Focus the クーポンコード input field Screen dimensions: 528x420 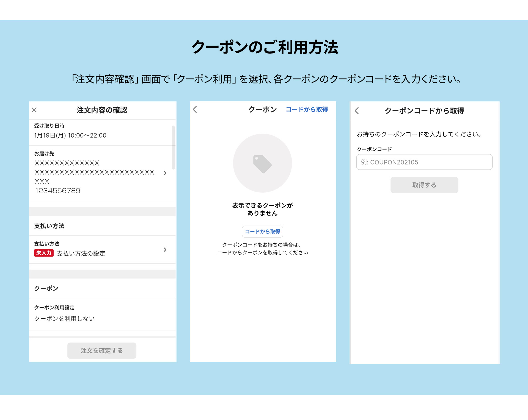coord(424,162)
